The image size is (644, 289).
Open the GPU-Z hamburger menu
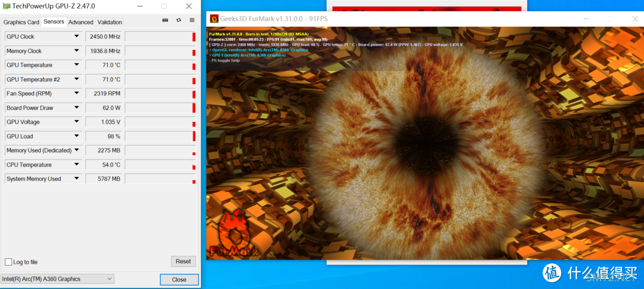192,20
